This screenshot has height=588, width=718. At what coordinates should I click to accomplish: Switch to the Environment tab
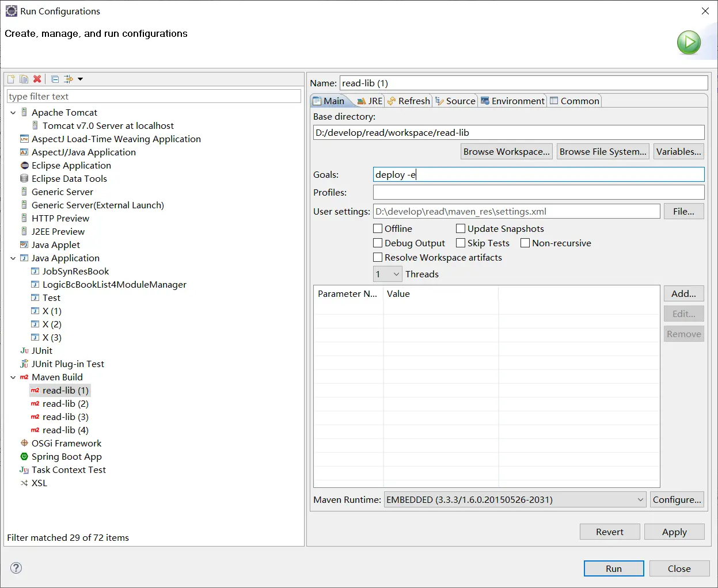click(x=512, y=101)
